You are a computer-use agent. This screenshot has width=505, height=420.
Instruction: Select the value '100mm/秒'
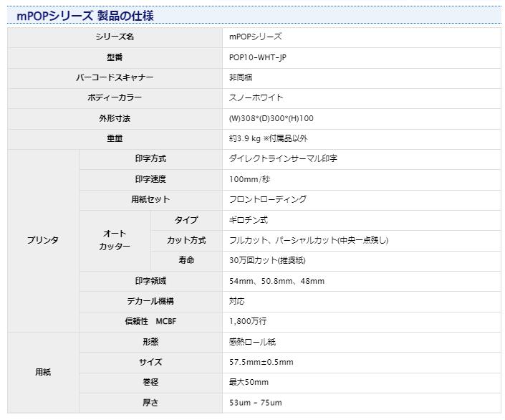coord(249,179)
